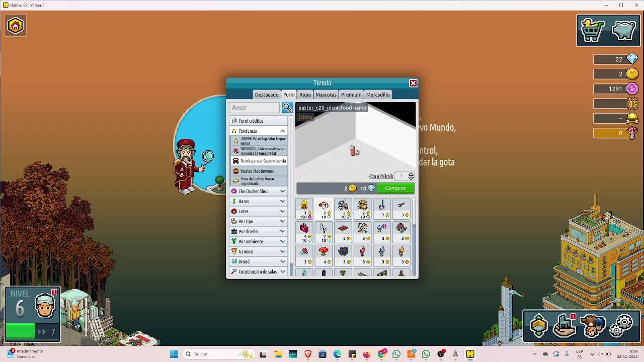Open Furnis para la Supervivencia page
Viewport: 644px width, 362px height.
click(x=259, y=161)
